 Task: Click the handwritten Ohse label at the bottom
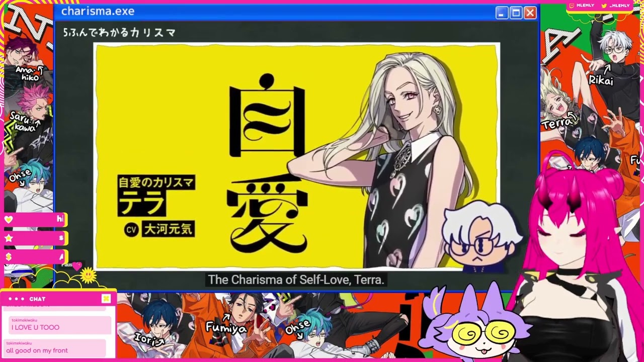(297, 328)
